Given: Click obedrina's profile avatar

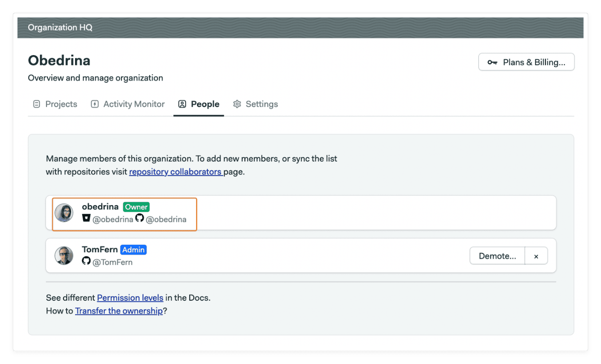Looking at the screenshot, I should 64,213.
